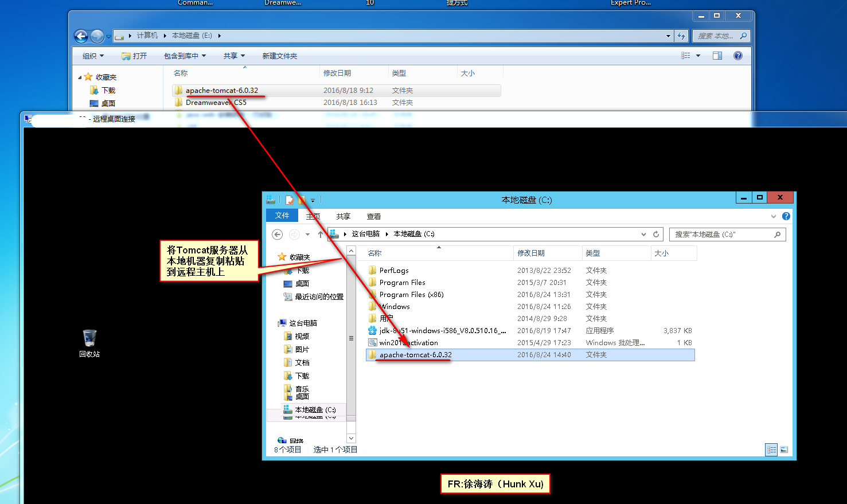Screen dimensions: 847x504
Task: Go forward in the C: drive window
Action: 294,234
